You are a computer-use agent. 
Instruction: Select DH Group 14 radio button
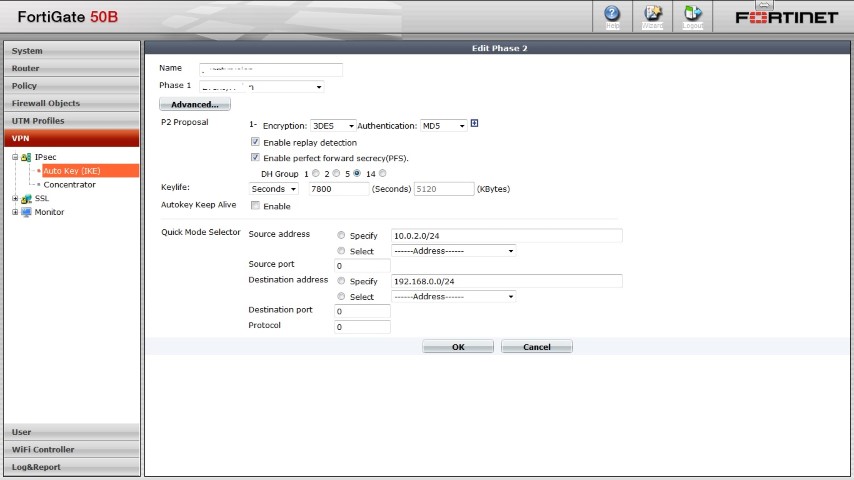point(382,173)
